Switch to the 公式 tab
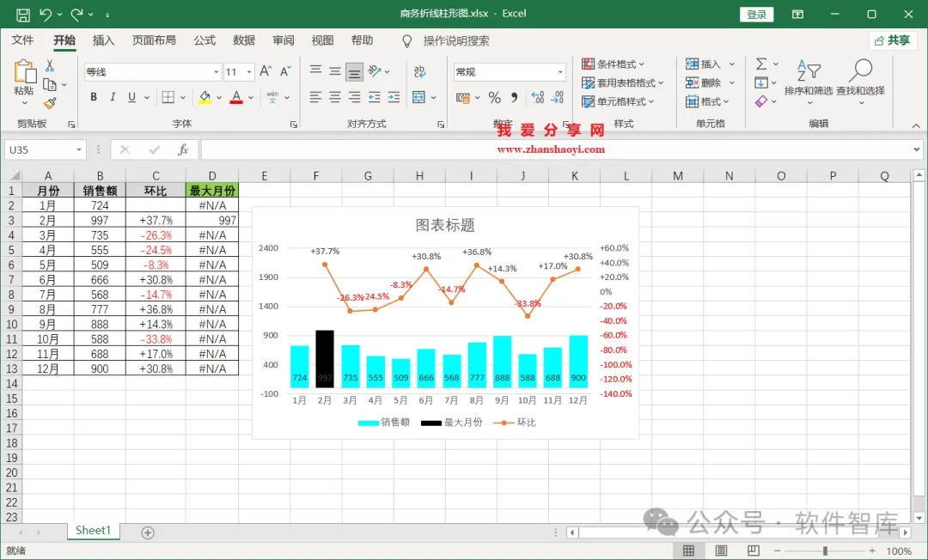The width and height of the screenshot is (928, 560). tap(205, 40)
